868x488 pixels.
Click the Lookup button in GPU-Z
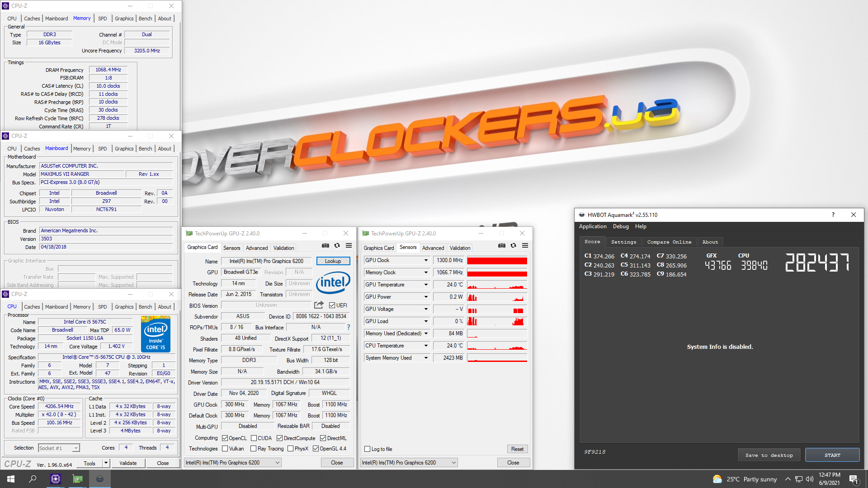tap(333, 261)
